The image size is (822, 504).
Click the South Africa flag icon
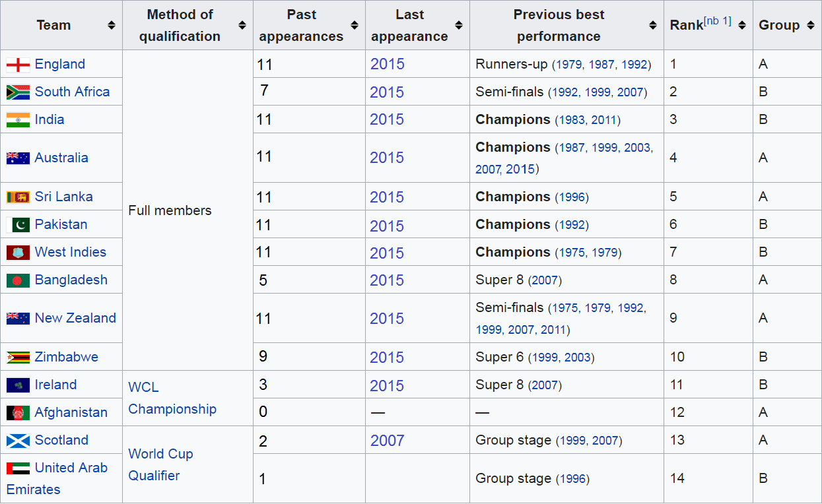tap(18, 92)
